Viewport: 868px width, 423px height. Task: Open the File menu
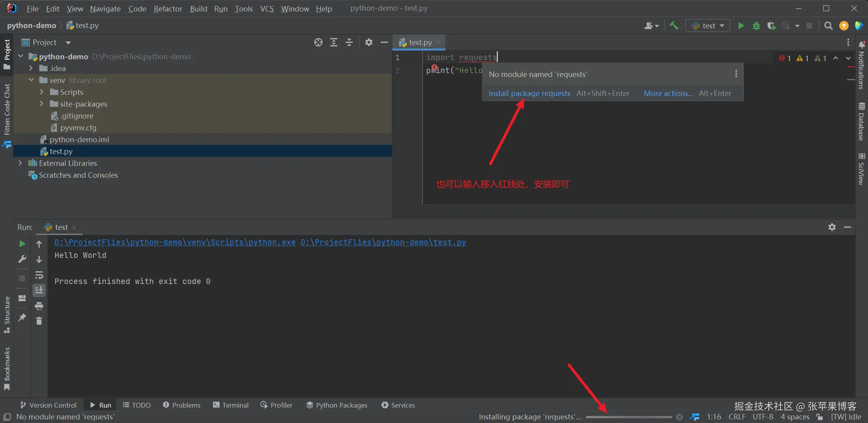coord(32,9)
